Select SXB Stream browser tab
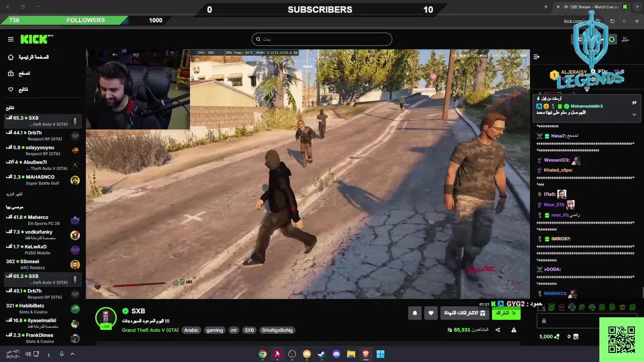 (x=592, y=7)
